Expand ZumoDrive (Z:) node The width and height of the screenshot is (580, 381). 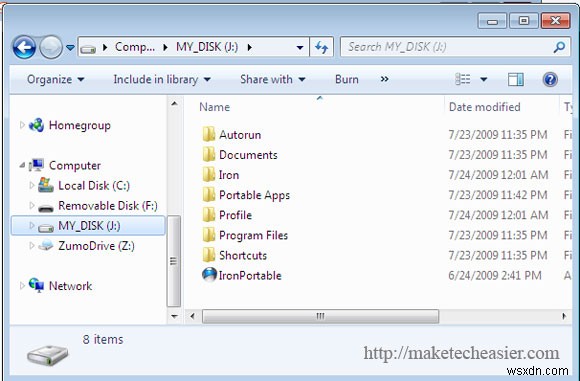coord(31,245)
